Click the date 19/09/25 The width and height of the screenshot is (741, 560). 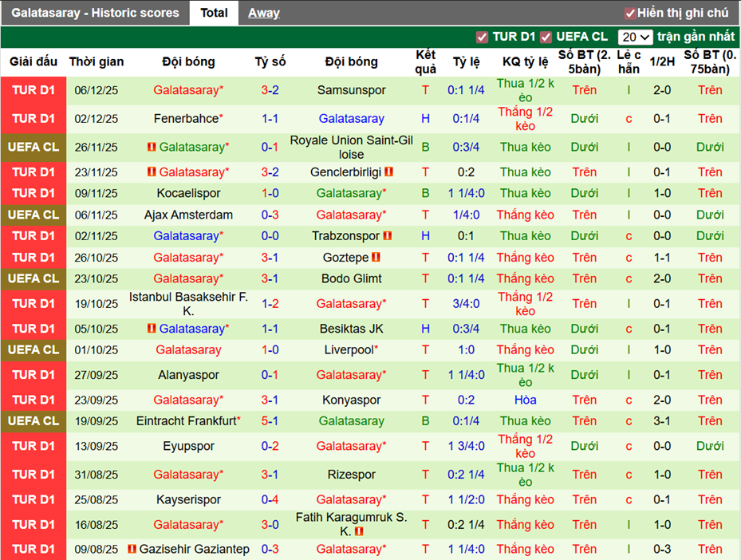(97, 420)
